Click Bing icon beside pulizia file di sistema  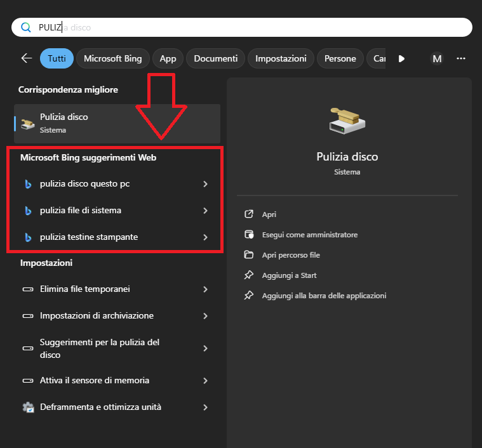pyautogui.click(x=28, y=211)
